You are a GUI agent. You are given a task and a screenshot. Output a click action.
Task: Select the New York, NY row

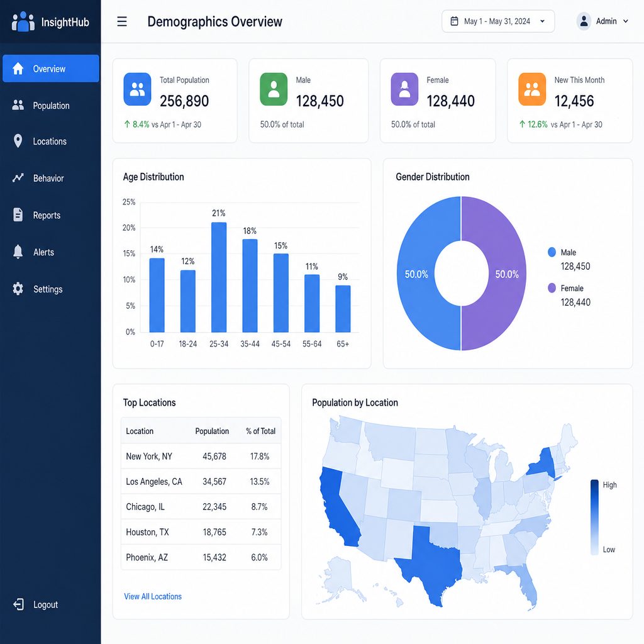click(201, 456)
